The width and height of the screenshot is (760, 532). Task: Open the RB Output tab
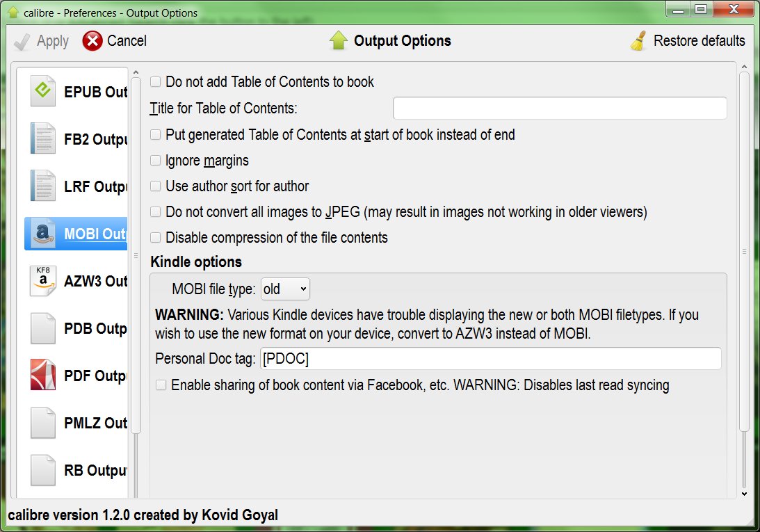point(95,470)
